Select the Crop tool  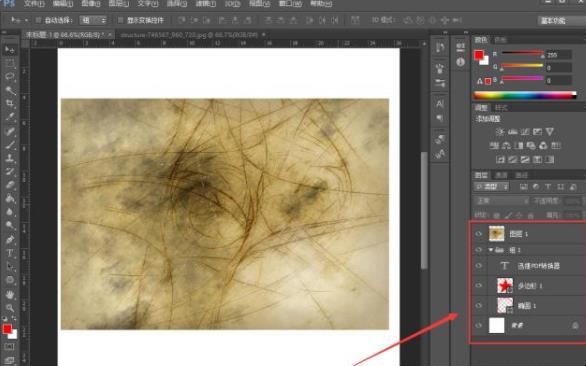coord(10,104)
